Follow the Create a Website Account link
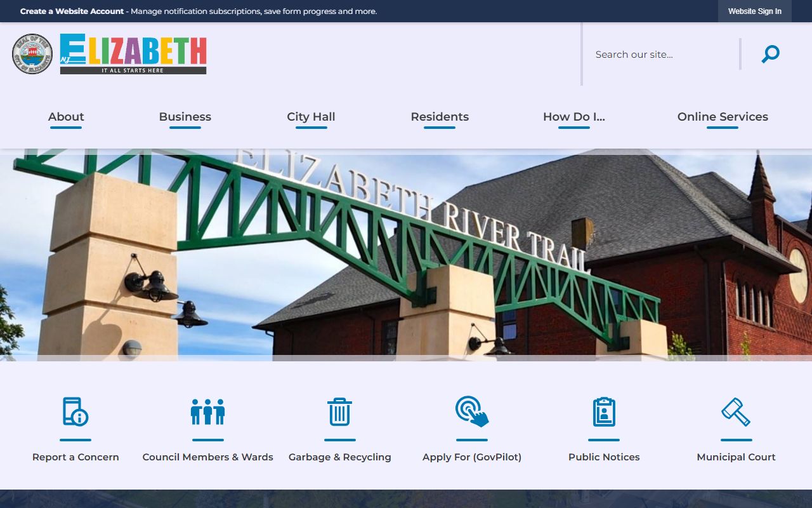The width and height of the screenshot is (812, 508). [72, 11]
